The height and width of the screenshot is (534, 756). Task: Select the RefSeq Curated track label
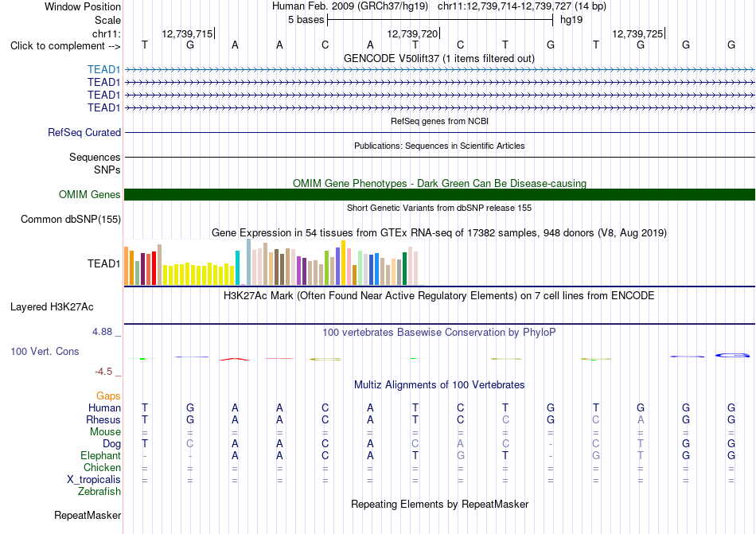click(84, 133)
